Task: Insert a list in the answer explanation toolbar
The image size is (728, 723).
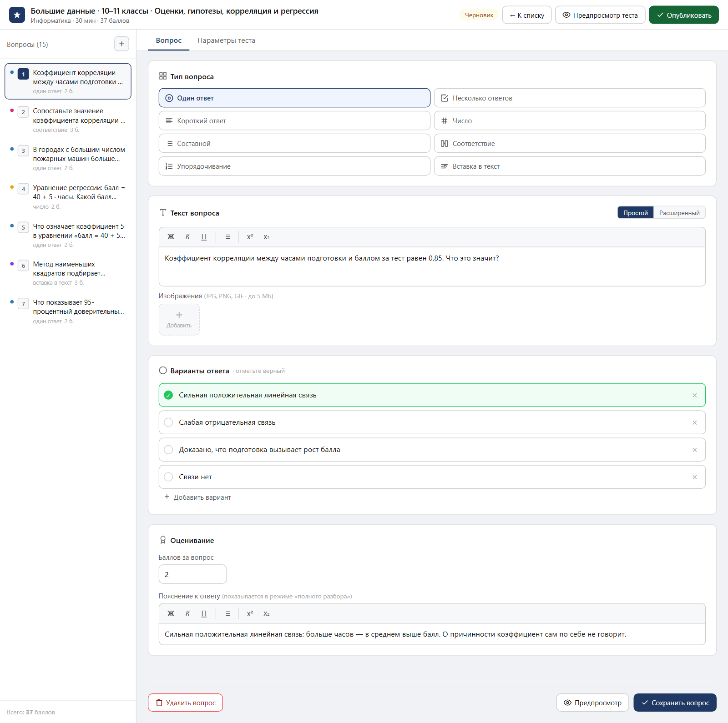Action: (x=228, y=613)
